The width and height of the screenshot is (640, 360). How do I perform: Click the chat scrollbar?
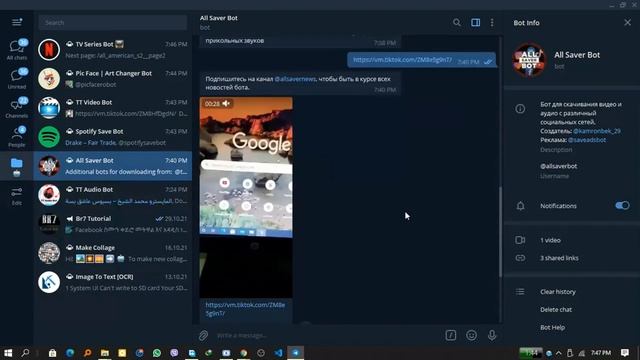pyautogui.click(x=500, y=231)
